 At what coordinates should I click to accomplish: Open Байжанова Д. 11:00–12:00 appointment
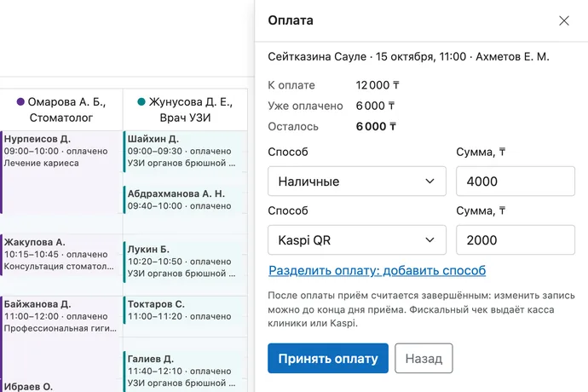click(x=61, y=336)
